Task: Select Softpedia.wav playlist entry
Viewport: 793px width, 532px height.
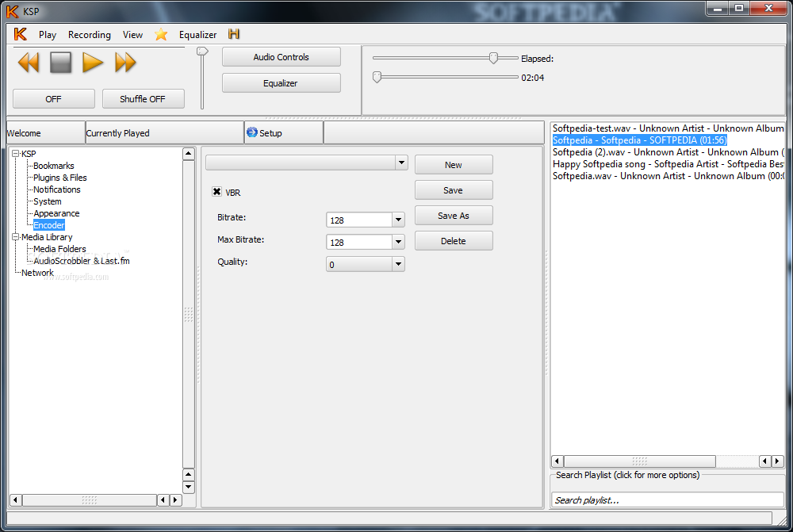Action: pyautogui.click(x=668, y=176)
